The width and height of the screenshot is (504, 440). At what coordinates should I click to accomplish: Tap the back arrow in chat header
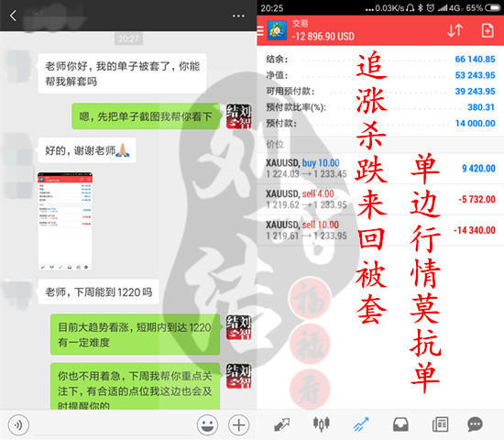click(13, 16)
